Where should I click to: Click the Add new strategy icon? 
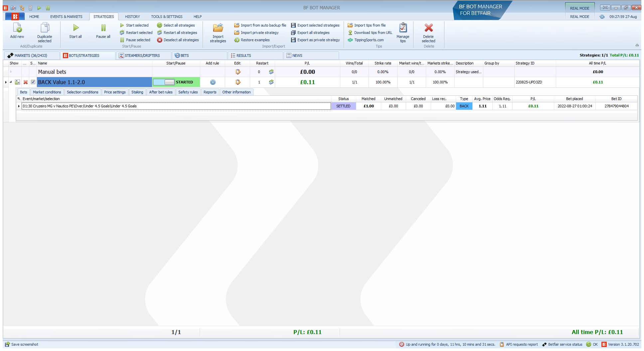coord(17,28)
